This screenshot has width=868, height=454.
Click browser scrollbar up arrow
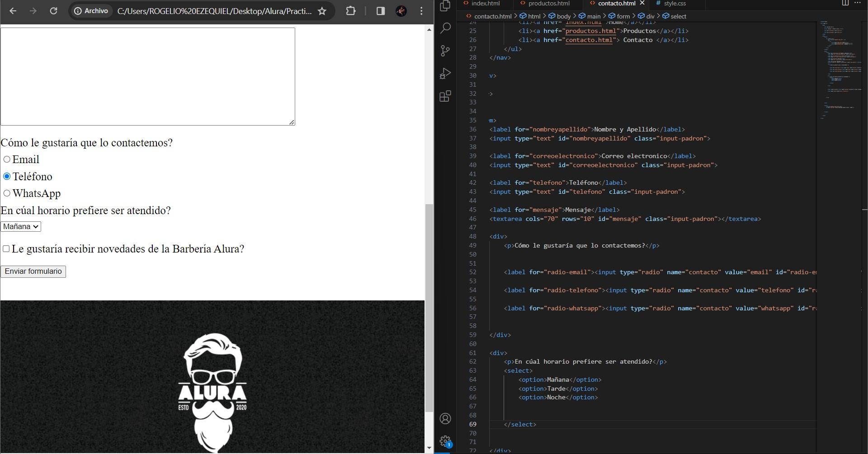pyautogui.click(x=429, y=30)
